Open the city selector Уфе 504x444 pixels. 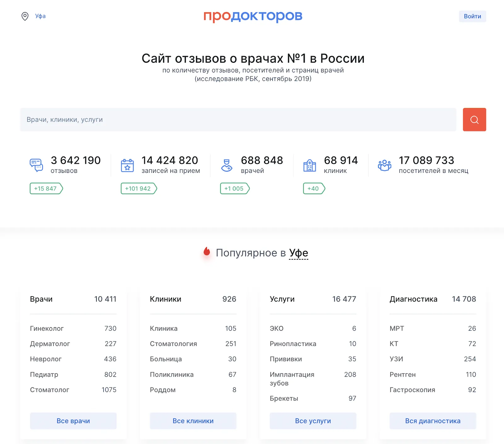(x=299, y=253)
